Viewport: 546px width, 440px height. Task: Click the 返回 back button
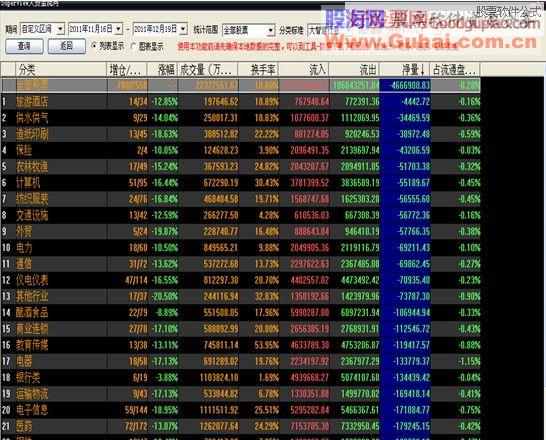tap(67, 46)
